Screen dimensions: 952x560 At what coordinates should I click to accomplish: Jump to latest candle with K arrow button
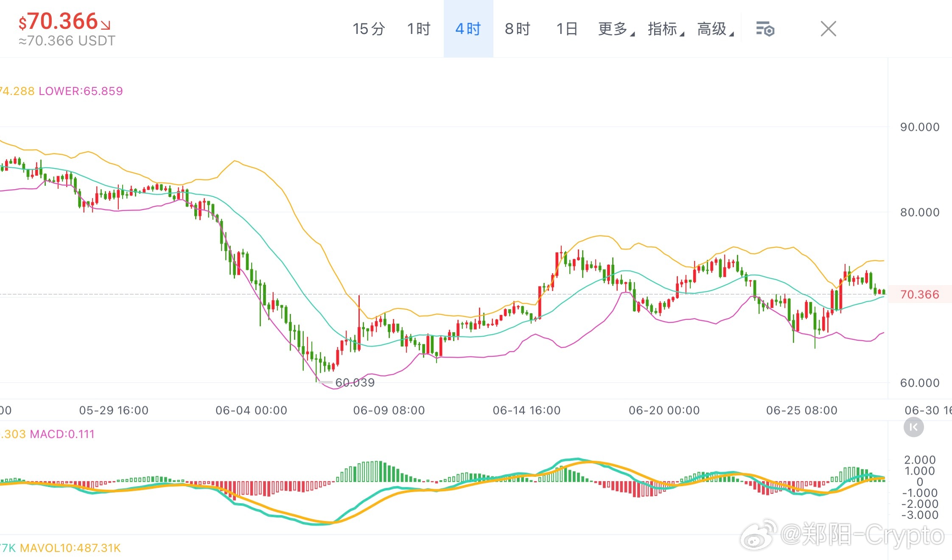point(913,427)
